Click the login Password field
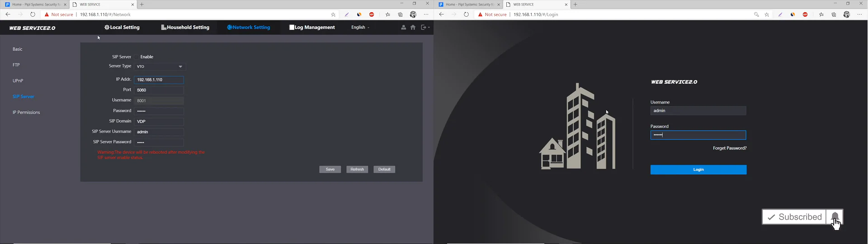Viewport: 868px width, 244px height. [698, 135]
